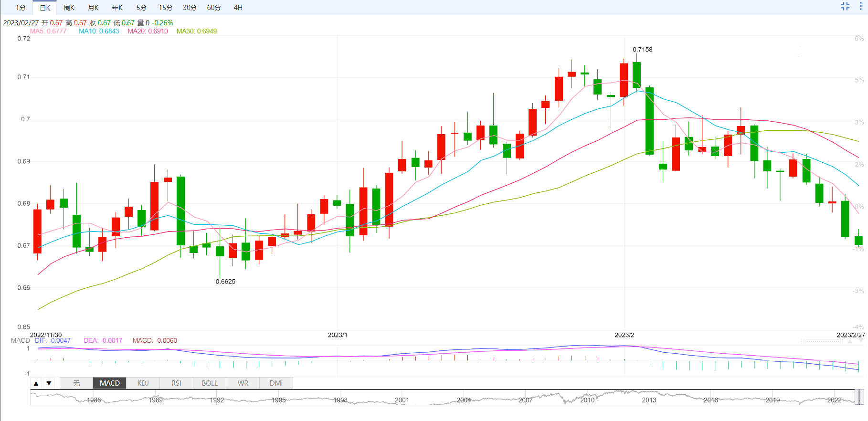Click the down triangle arrow button

[49, 383]
